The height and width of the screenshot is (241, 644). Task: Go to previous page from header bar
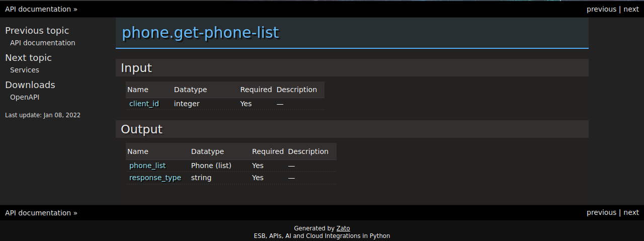coord(601,9)
